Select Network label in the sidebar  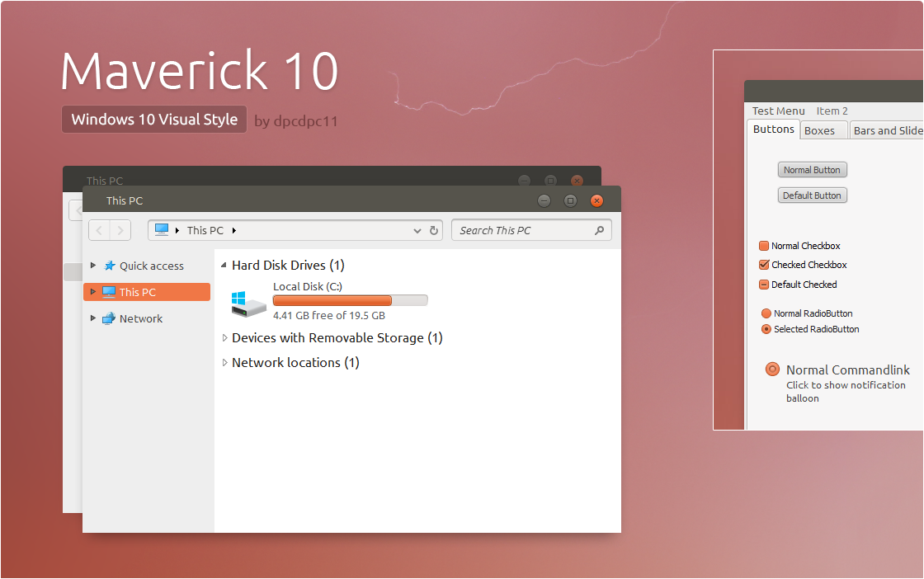[141, 318]
